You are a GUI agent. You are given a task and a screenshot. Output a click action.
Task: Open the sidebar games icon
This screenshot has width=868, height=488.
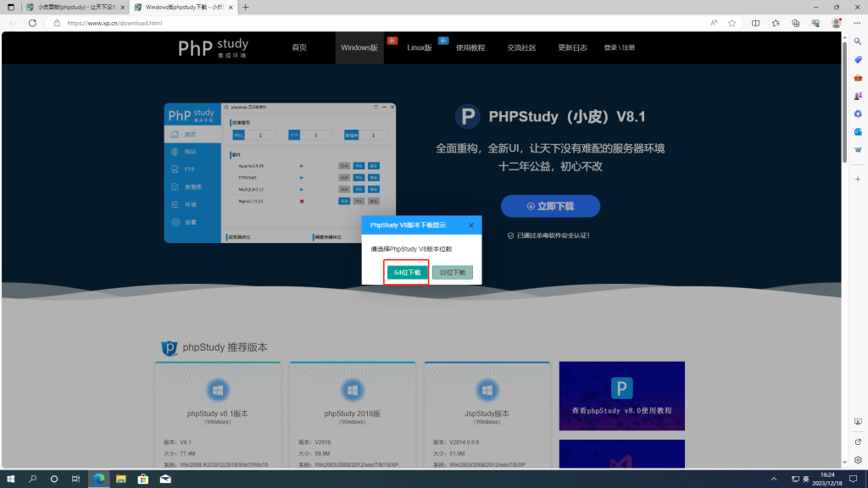[x=858, y=96]
